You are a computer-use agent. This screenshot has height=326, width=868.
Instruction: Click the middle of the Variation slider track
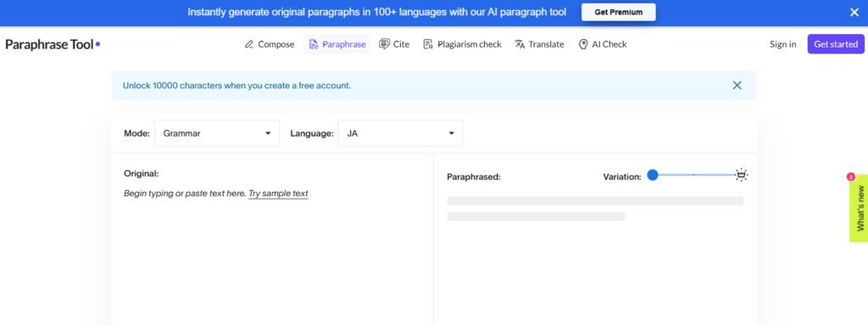coord(694,175)
